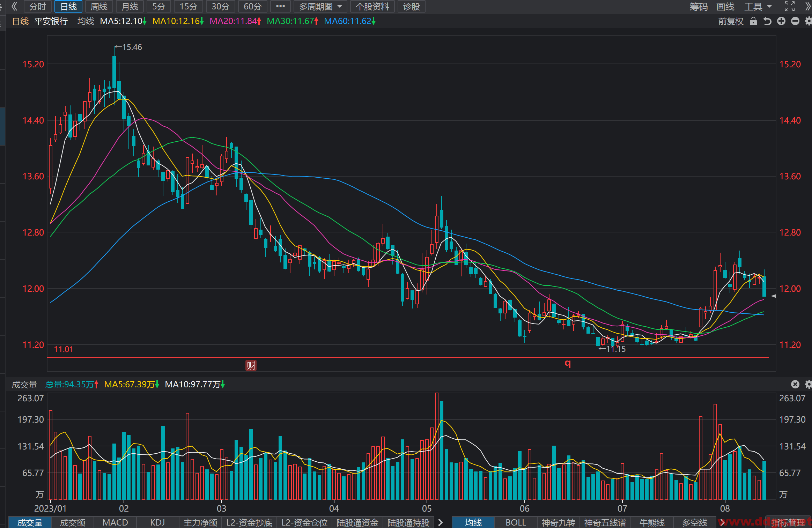Switch to KDJ indicator

(157, 522)
